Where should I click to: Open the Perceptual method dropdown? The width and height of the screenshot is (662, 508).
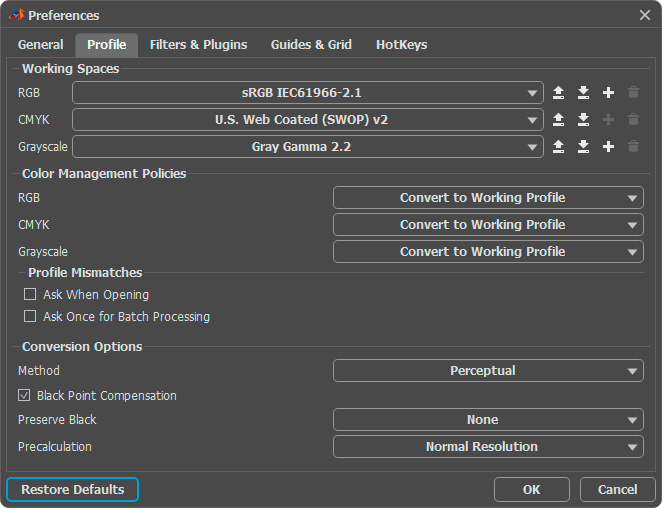pos(488,371)
